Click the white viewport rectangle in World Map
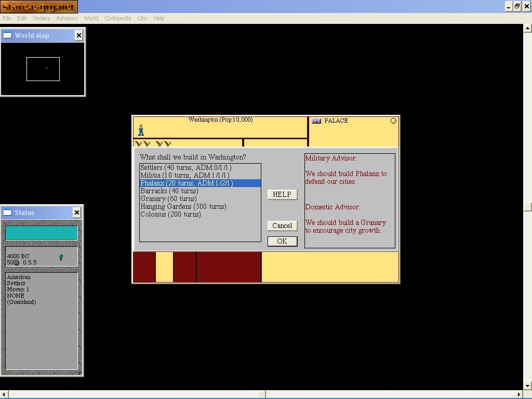532x399 pixels. tap(43, 69)
